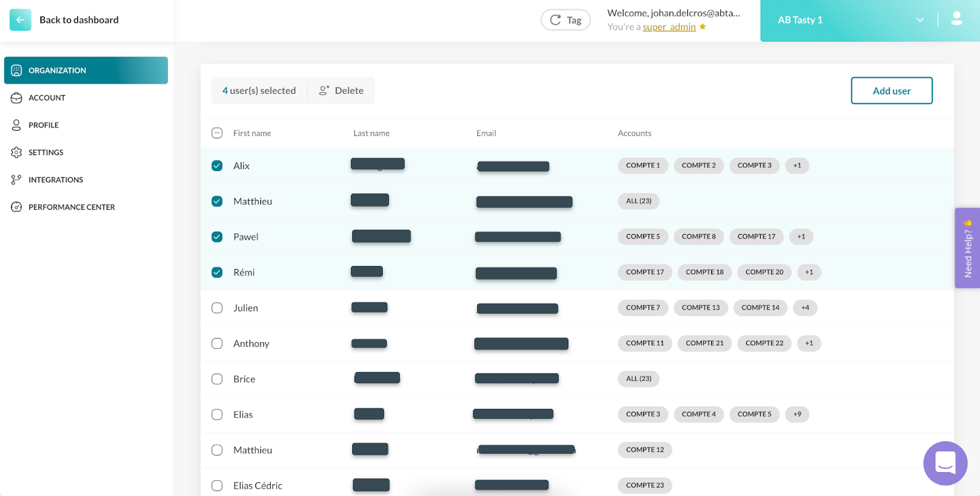The image size is (980, 496).
Task: Open the Account menu item
Action: tap(47, 98)
